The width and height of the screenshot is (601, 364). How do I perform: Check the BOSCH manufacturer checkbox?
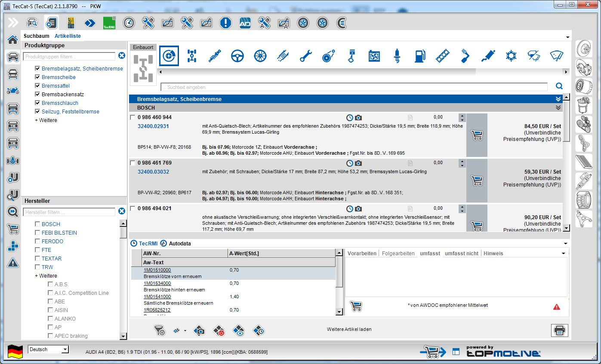pos(37,224)
